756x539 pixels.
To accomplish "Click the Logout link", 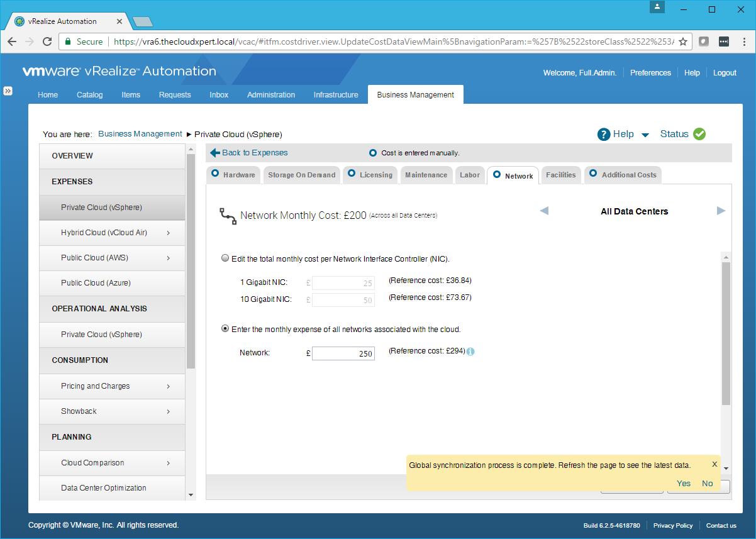I will pyautogui.click(x=725, y=73).
